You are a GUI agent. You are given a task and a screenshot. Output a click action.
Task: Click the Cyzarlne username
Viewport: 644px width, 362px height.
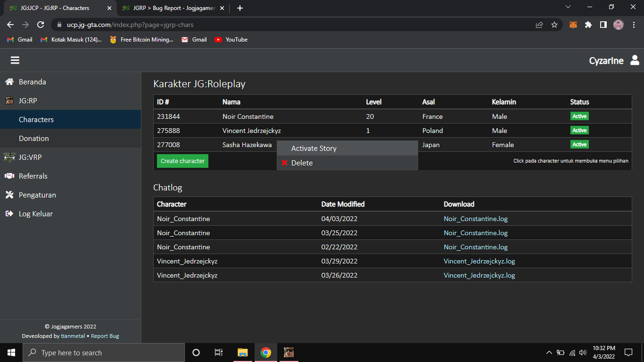pos(606,61)
